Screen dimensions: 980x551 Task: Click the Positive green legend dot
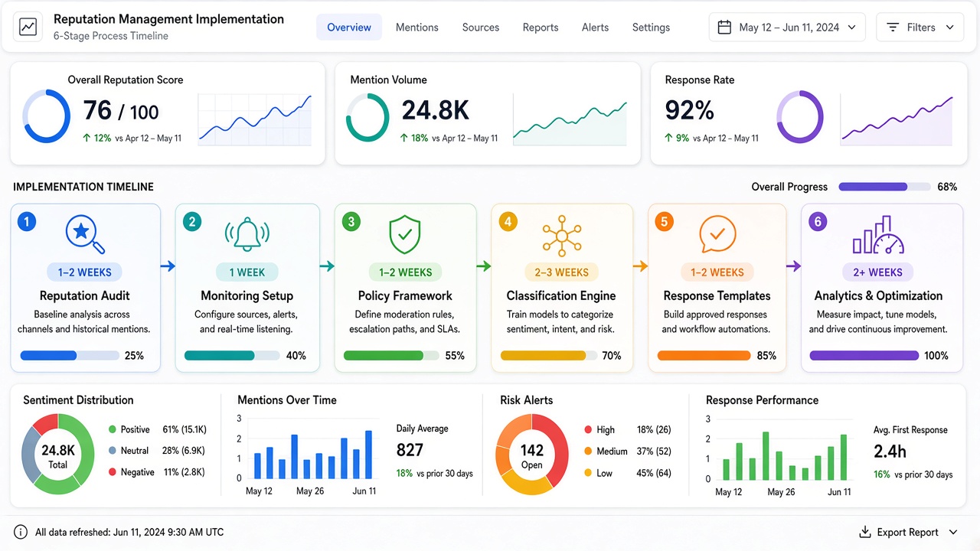(113, 429)
